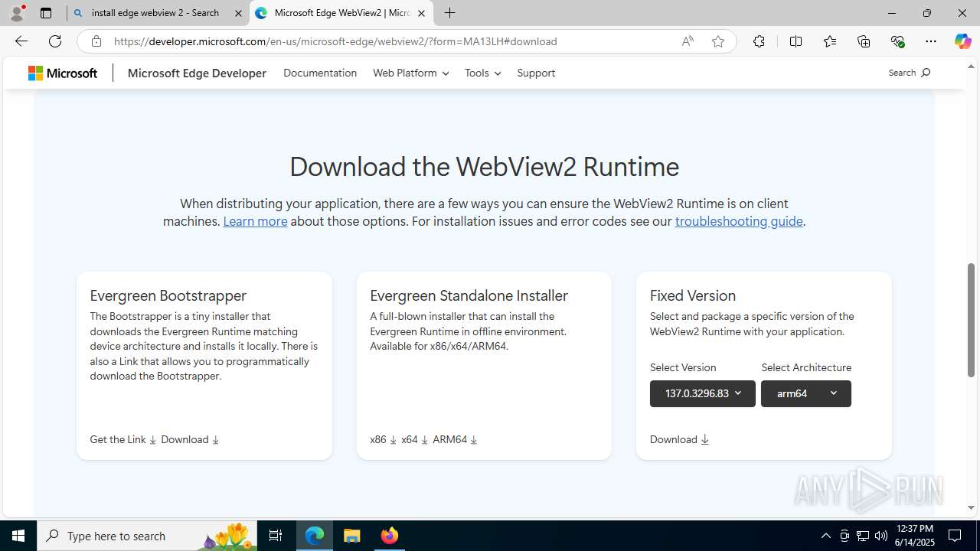Click the browser Back arrow
Screen dimensions: 980x551
pyautogui.click(x=21, y=41)
